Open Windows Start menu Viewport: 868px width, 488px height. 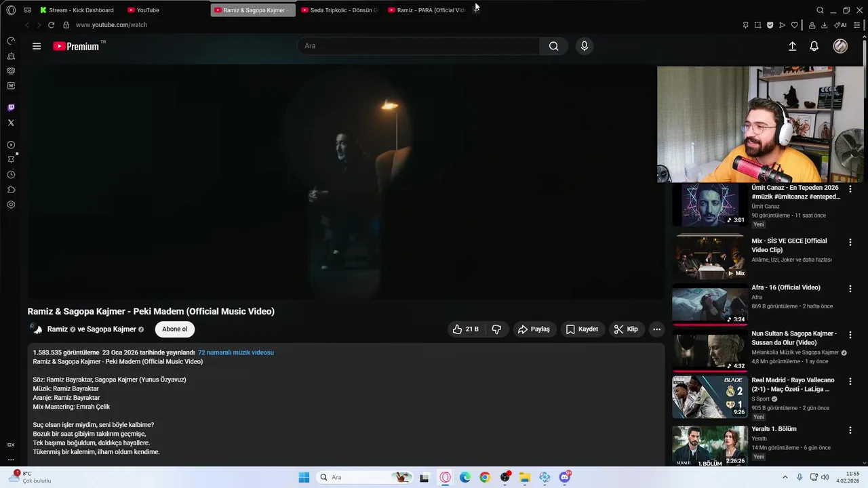[x=304, y=477]
